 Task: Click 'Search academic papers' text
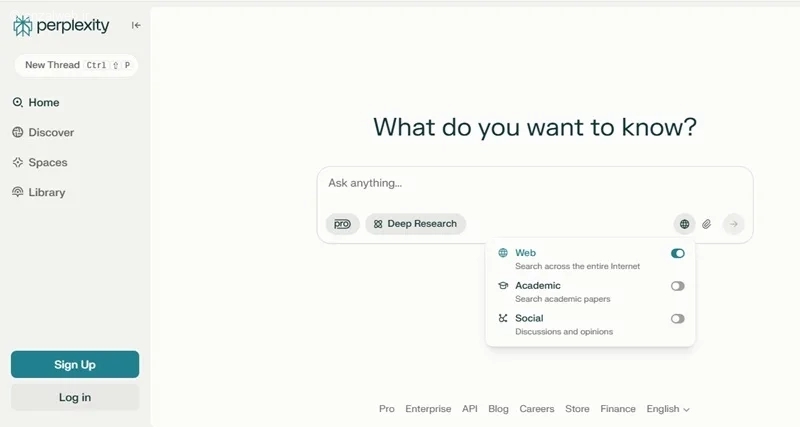click(x=562, y=299)
